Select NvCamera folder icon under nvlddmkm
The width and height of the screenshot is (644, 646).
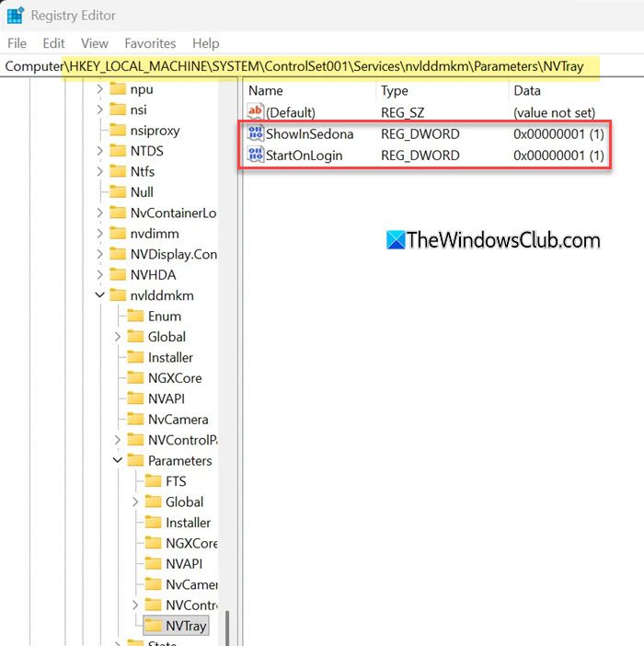[135, 419]
